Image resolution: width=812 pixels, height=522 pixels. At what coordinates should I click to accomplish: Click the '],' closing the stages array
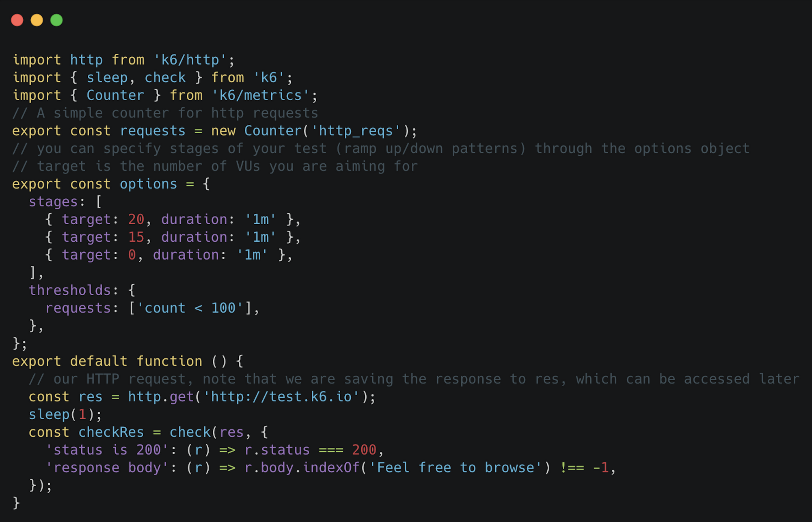click(x=37, y=273)
